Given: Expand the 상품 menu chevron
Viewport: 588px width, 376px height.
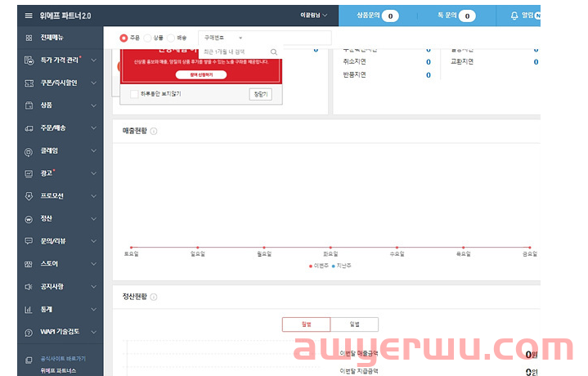Looking at the screenshot, I should tap(94, 105).
